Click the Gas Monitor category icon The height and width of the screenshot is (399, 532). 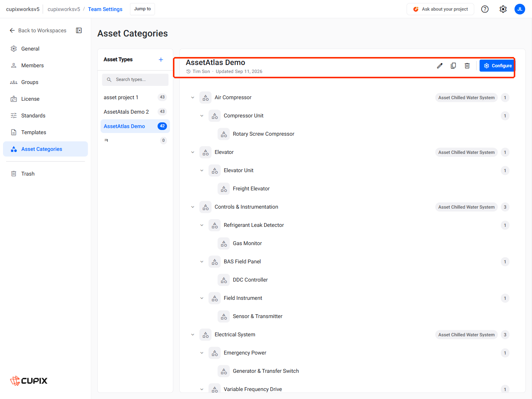(224, 244)
